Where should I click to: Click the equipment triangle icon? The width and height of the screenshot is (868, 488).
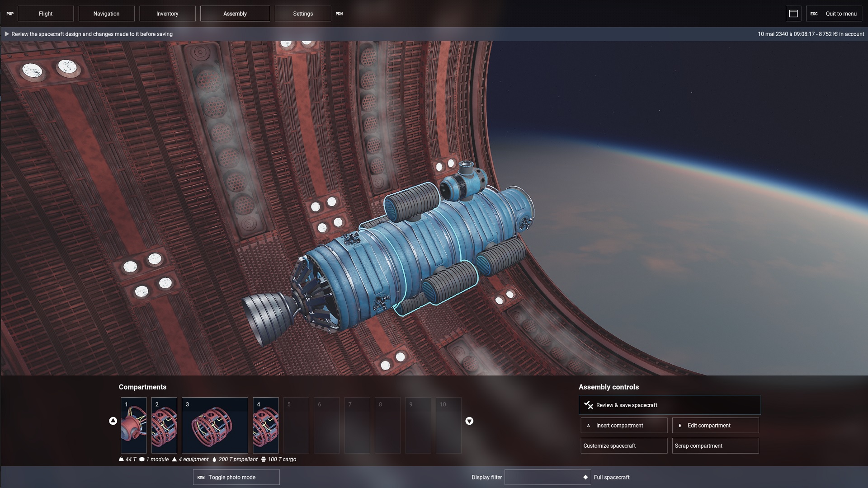[x=175, y=459]
